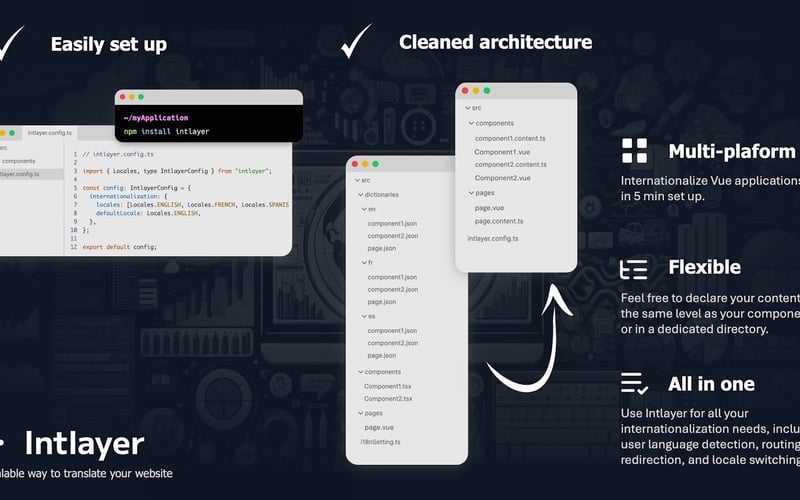800x500 pixels.
Task: Click the yellow dot on the terminal window
Action: click(x=132, y=97)
